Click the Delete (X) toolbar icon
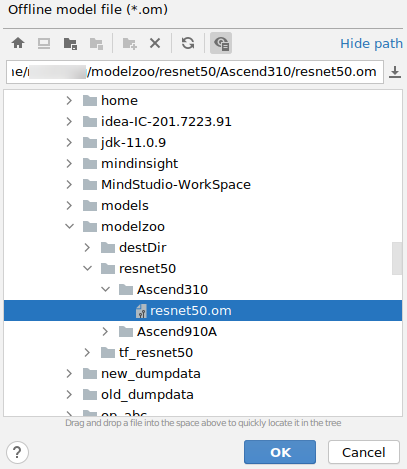 coord(155,43)
